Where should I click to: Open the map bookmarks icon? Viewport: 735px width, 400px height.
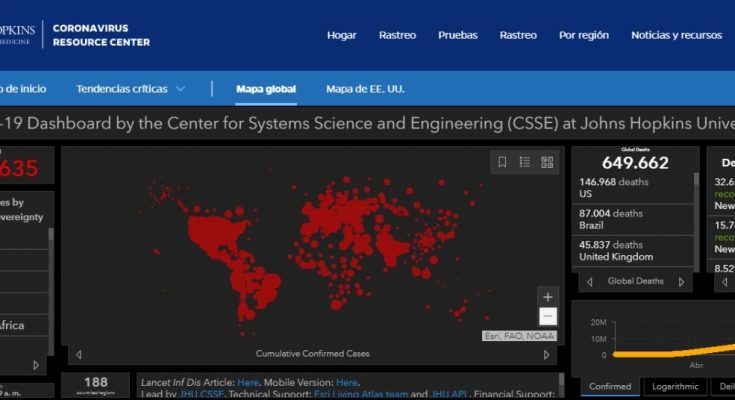pyautogui.click(x=502, y=162)
